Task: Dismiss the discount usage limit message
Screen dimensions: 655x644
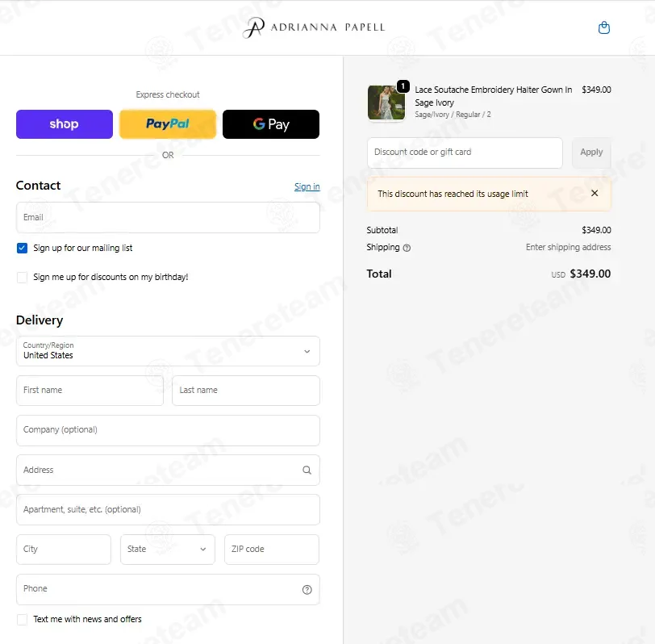Action: pyautogui.click(x=595, y=193)
